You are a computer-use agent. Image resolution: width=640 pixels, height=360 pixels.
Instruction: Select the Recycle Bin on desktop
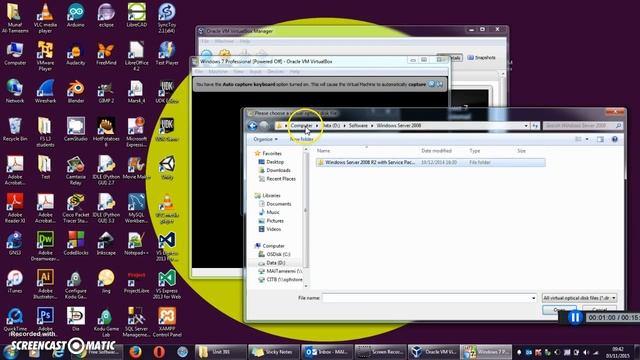[x=15, y=129]
